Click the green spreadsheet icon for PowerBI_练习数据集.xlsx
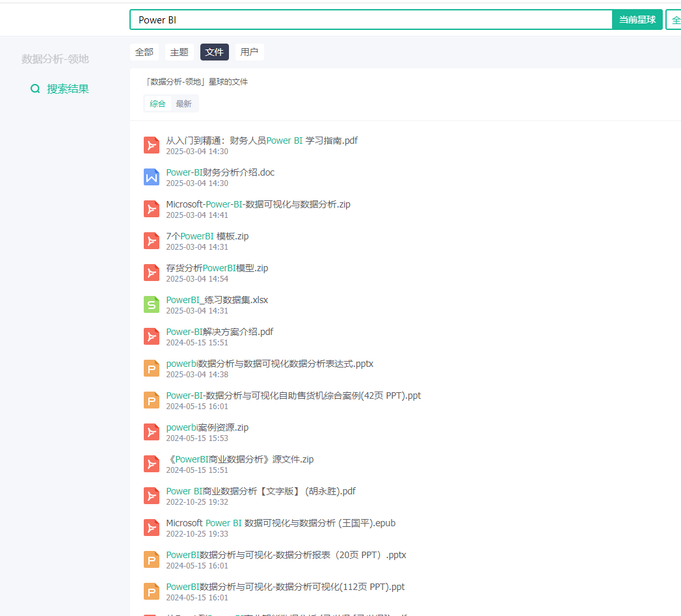Viewport: 681px width, 616px height. (x=151, y=304)
